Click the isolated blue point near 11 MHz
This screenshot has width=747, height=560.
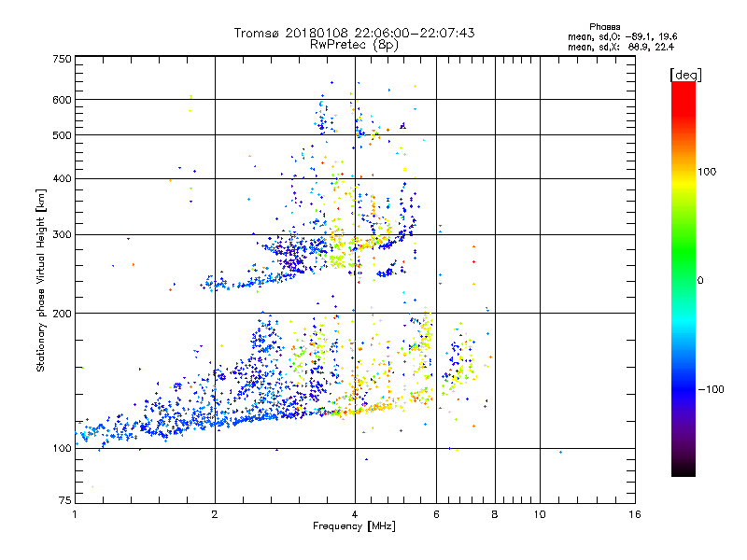coord(561,452)
